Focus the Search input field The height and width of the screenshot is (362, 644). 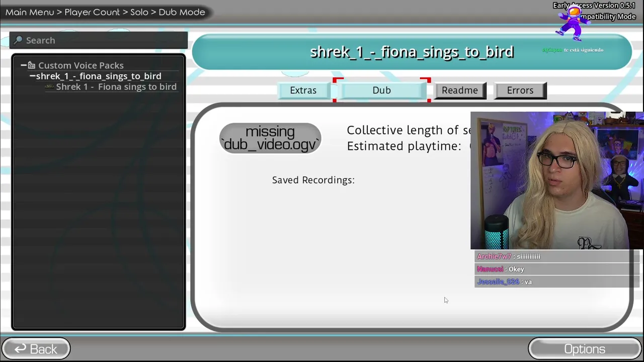point(99,40)
